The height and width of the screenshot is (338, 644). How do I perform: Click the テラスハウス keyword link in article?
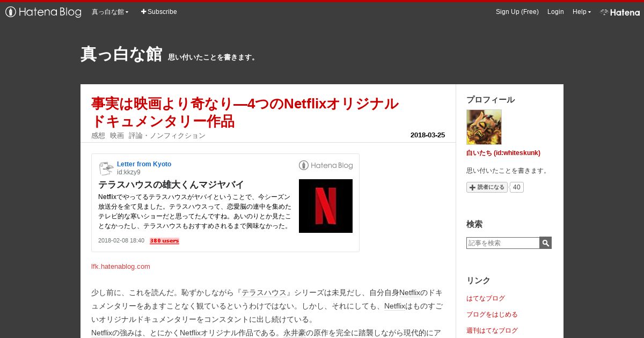tap(264, 293)
